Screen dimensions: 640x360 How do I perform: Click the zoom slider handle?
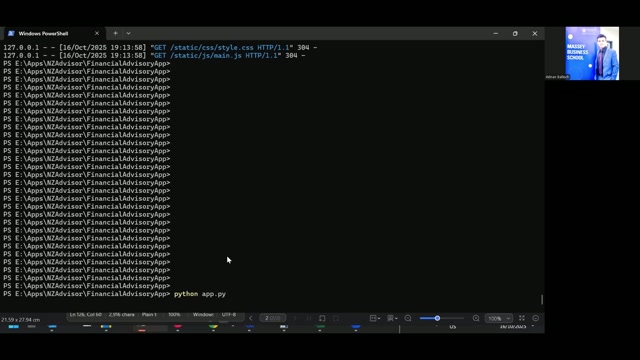(x=437, y=318)
